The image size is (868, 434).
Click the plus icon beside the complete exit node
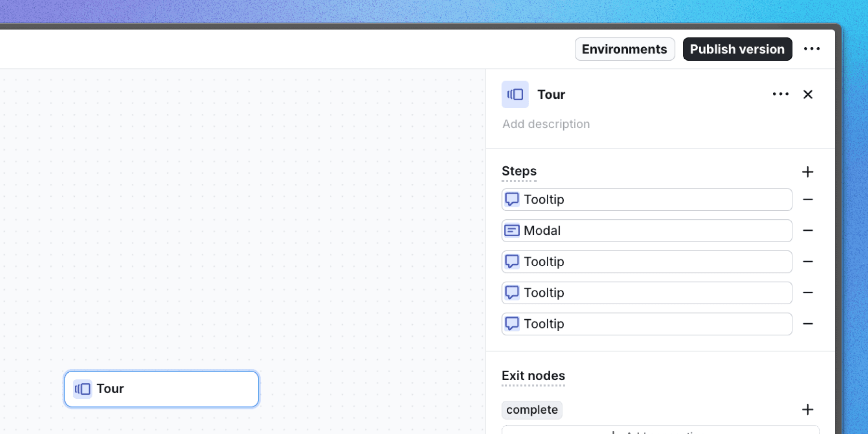(808, 409)
